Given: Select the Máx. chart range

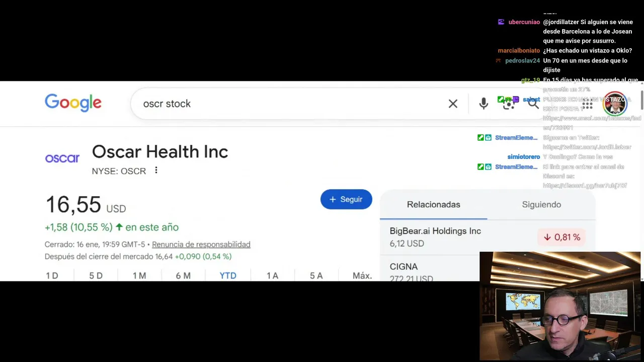Looking at the screenshot, I should [362, 276].
